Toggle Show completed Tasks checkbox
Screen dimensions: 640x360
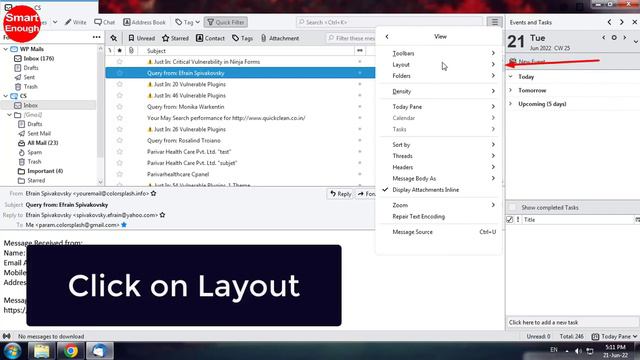[513, 207]
